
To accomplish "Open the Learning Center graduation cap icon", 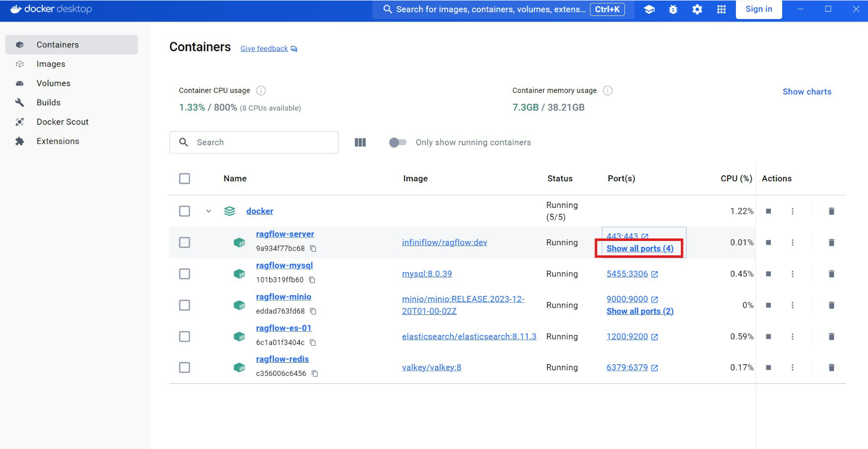I will click(649, 9).
